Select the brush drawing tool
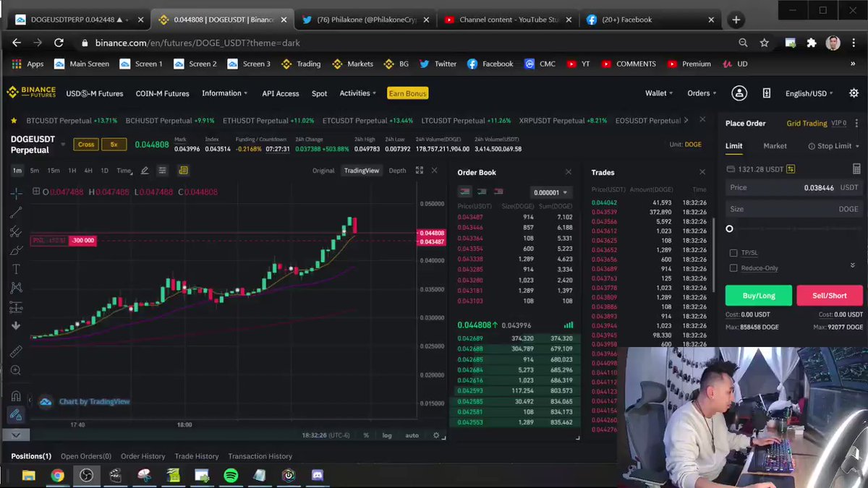This screenshot has width=868, height=488. pyautogui.click(x=16, y=250)
